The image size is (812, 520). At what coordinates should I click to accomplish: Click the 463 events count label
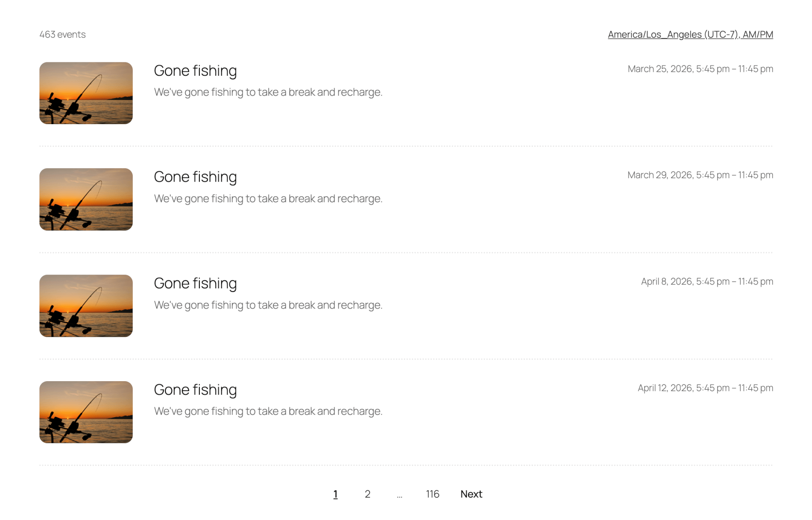coord(62,35)
